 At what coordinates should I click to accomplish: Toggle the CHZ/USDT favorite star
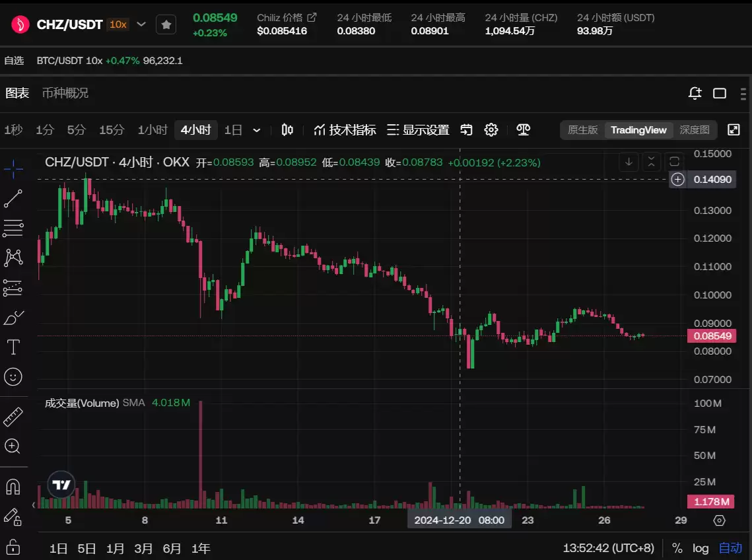(166, 24)
